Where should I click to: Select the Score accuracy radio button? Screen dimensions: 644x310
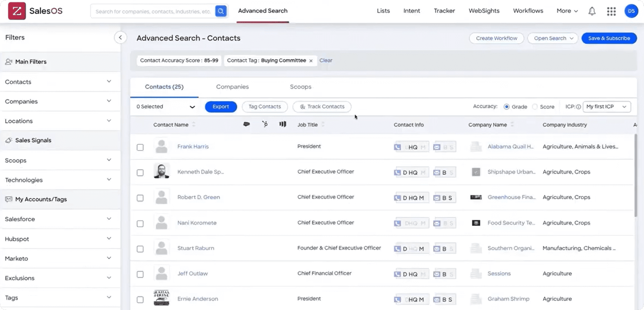(x=535, y=107)
